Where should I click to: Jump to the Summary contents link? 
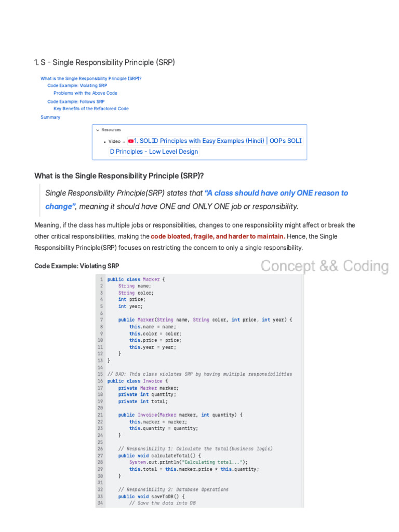[x=50, y=117]
